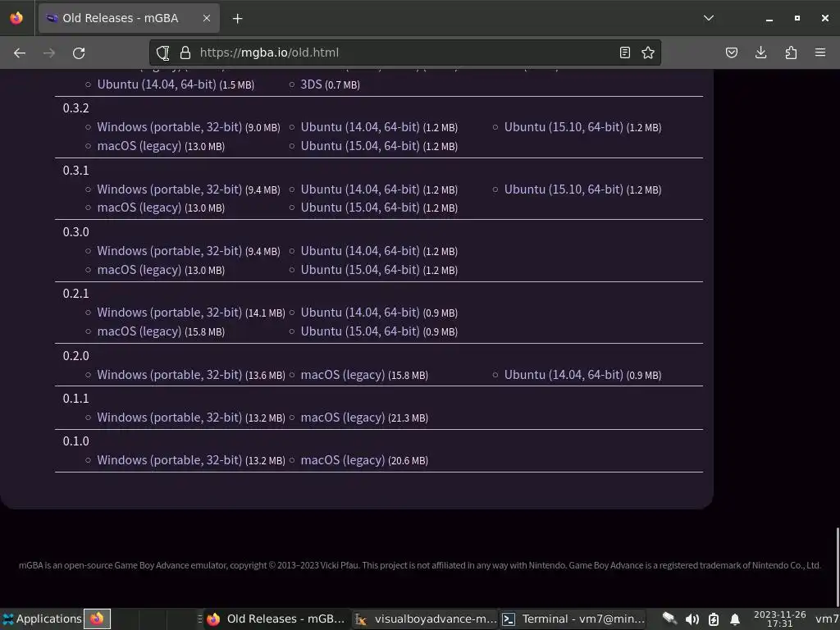840x630 pixels.
Task: List all tabs dropdown arrow
Action: click(709, 18)
